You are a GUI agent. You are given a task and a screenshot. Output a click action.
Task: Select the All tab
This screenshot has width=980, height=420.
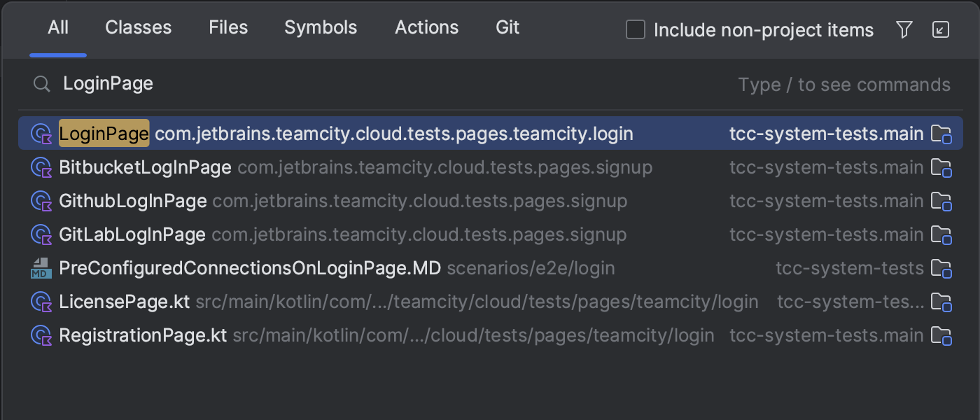coord(58,28)
